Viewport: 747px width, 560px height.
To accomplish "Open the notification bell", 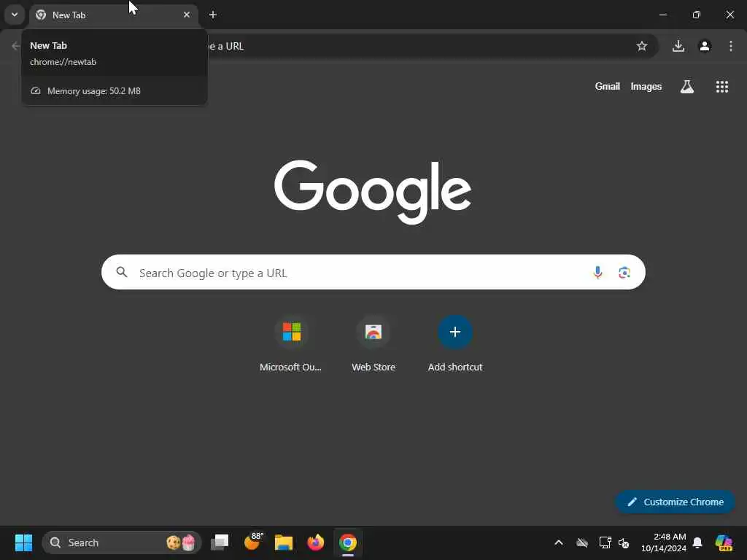I will (x=697, y=542).
